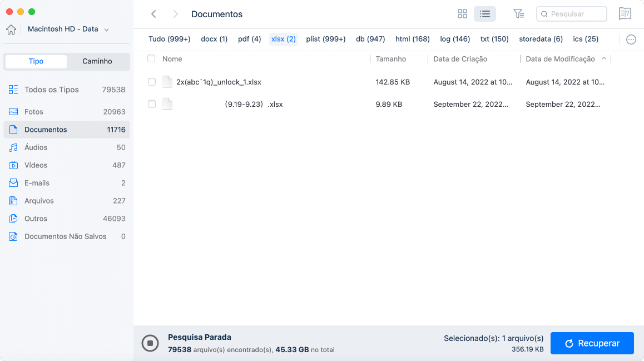Switch to list view
The width and height of the screenshot is (644, 361).
[484, 14]
